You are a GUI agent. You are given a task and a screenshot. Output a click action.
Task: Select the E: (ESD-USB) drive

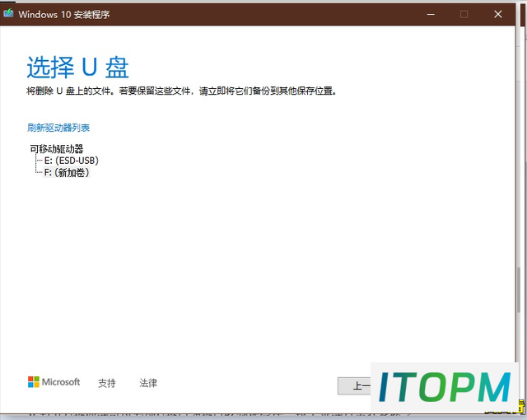point(72,161)
